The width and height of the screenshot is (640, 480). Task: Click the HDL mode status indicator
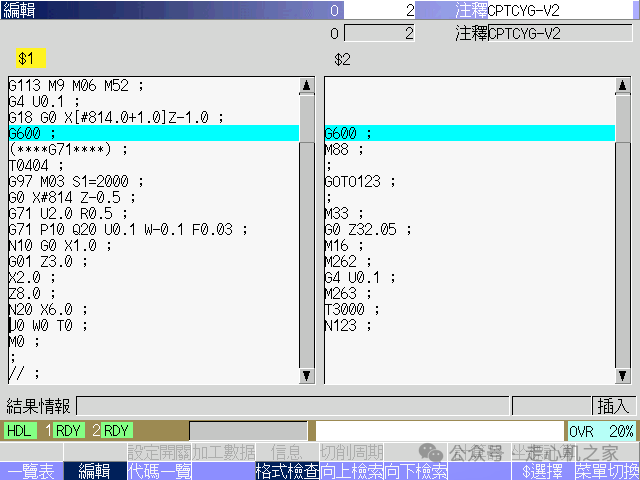(x=20, y=431)
